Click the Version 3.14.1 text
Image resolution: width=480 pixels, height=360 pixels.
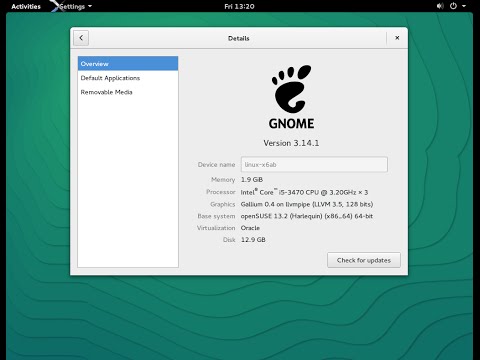click(291, 143)
